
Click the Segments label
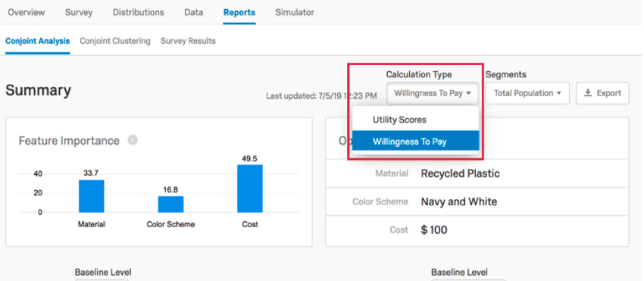[506, 75]
